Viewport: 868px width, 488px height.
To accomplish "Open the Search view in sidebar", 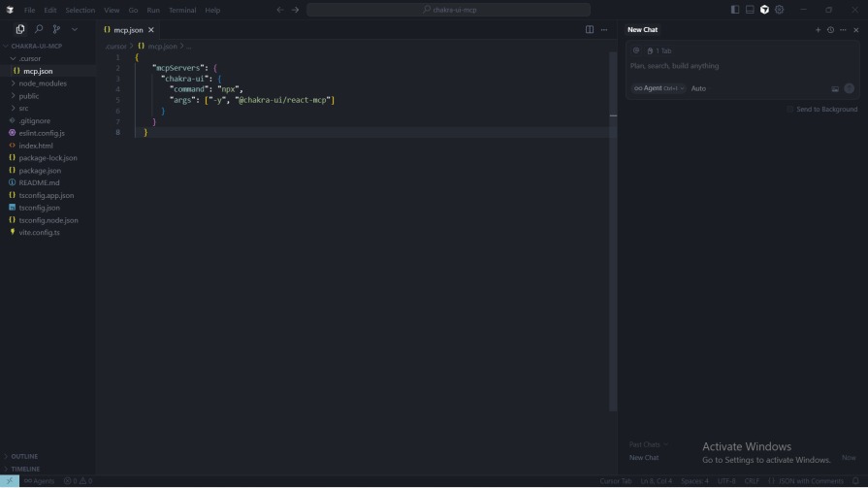I will pyautogui.click(x=39, y=29).
